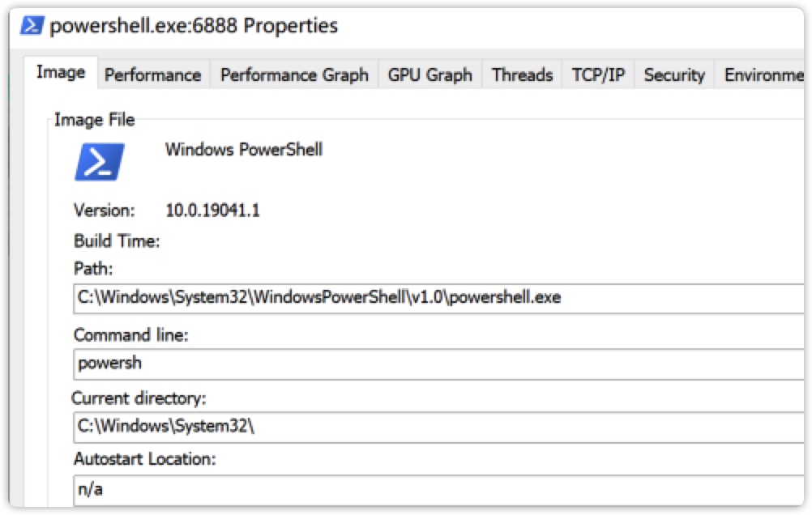Click the Path label
Image resolution: width=812 pixels, height=515 pixels.
(x=93, y=269)
